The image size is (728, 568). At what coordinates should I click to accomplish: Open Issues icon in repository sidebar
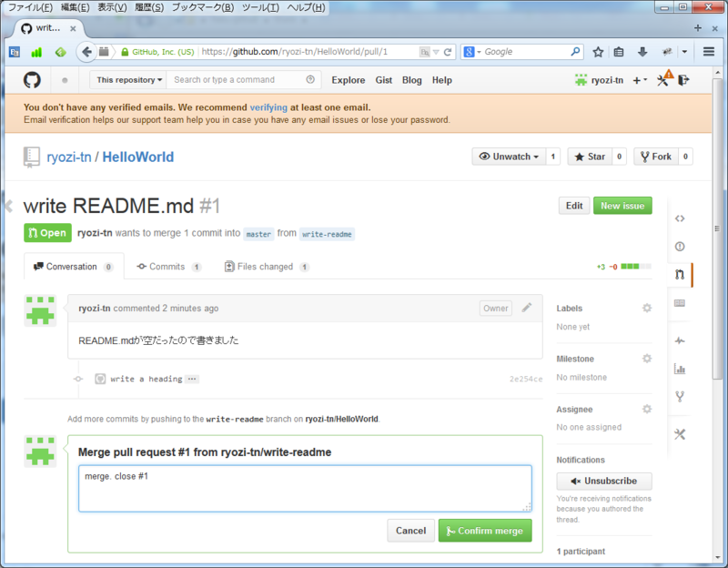coord(680,247)
